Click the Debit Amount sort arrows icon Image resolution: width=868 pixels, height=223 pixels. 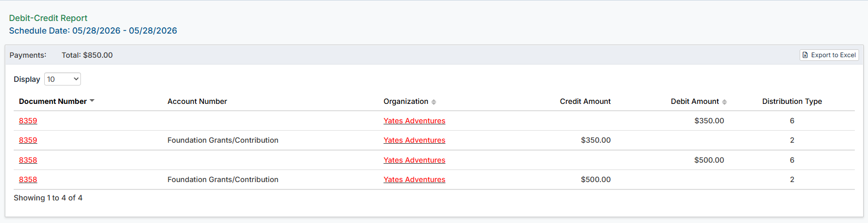click(724, 102)
